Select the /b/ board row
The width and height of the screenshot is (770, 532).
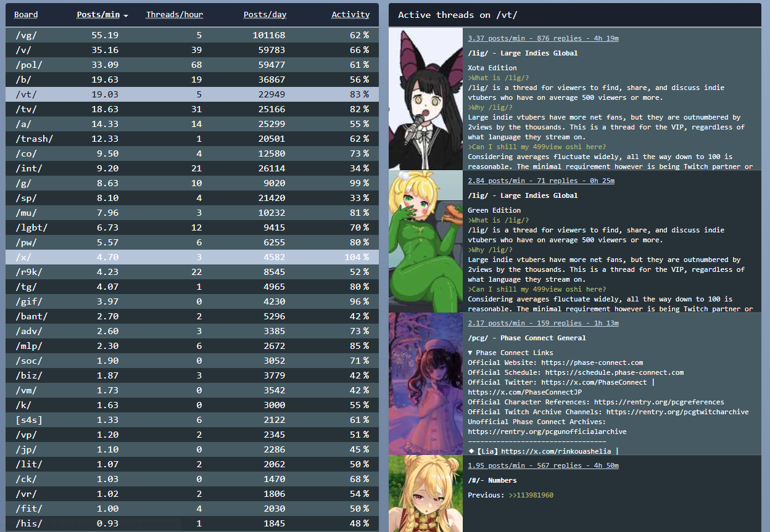pyautogui.click(x=192, y=80)
